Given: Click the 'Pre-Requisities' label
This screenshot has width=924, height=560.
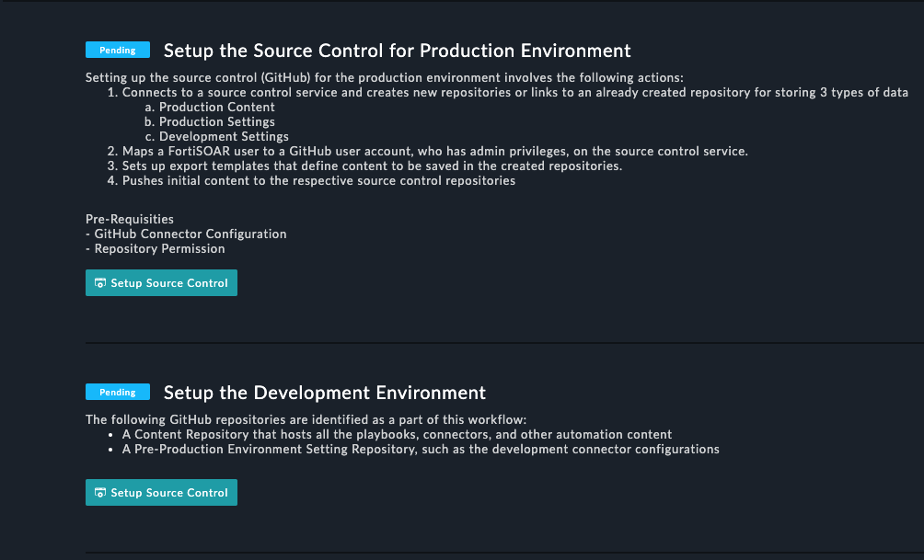Looking at the screenshot, I should click(x=129, y=219).
